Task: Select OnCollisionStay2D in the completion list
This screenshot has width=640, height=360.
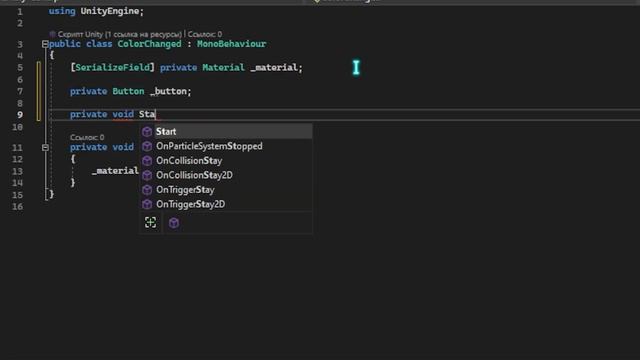Action: click(227, 175)
